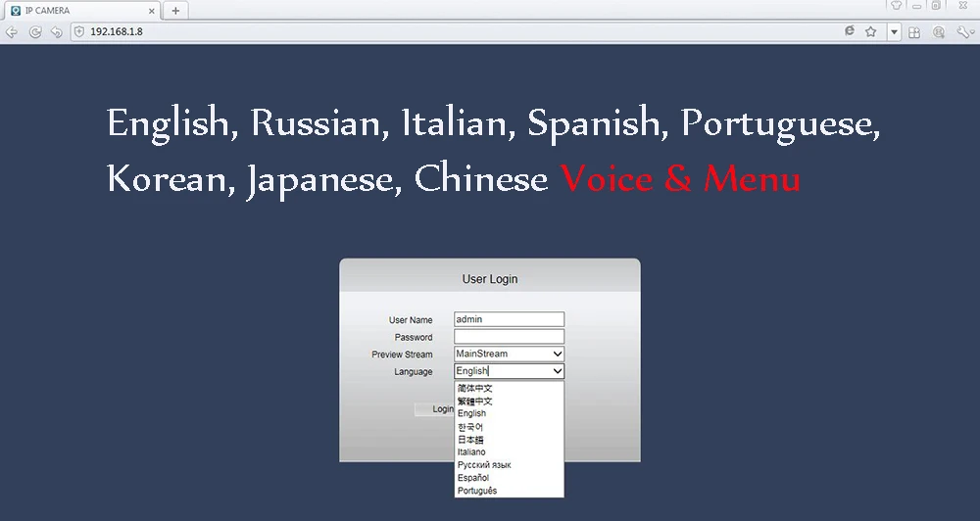This screenshot has width=980, height=521.
Task: Focus the Password input field
Action: pyautogui.click(x=509, y=337)
